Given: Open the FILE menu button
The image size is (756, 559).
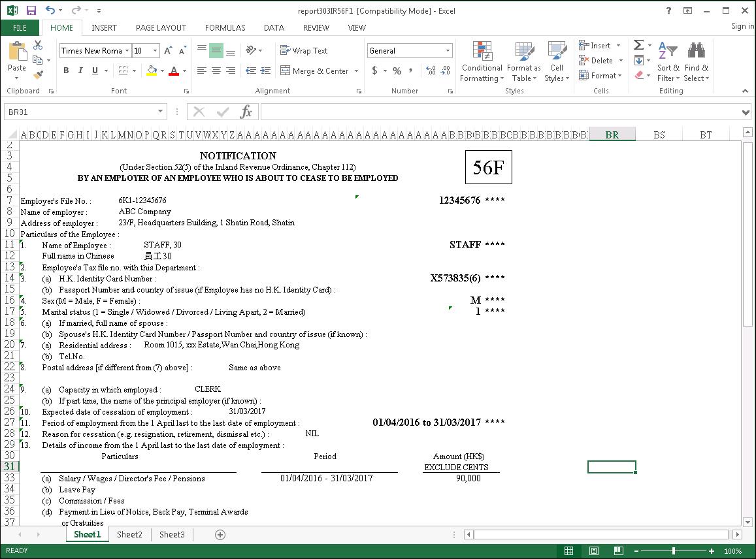Looking at the screenshot, I should [x=20, y=28].
